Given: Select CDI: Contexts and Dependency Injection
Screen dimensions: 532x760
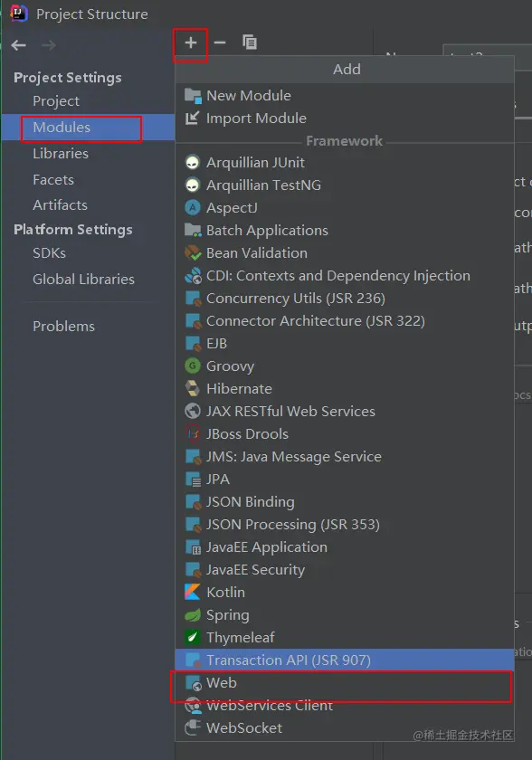Looking at the screenshot, I should click(x=345, y=275).
